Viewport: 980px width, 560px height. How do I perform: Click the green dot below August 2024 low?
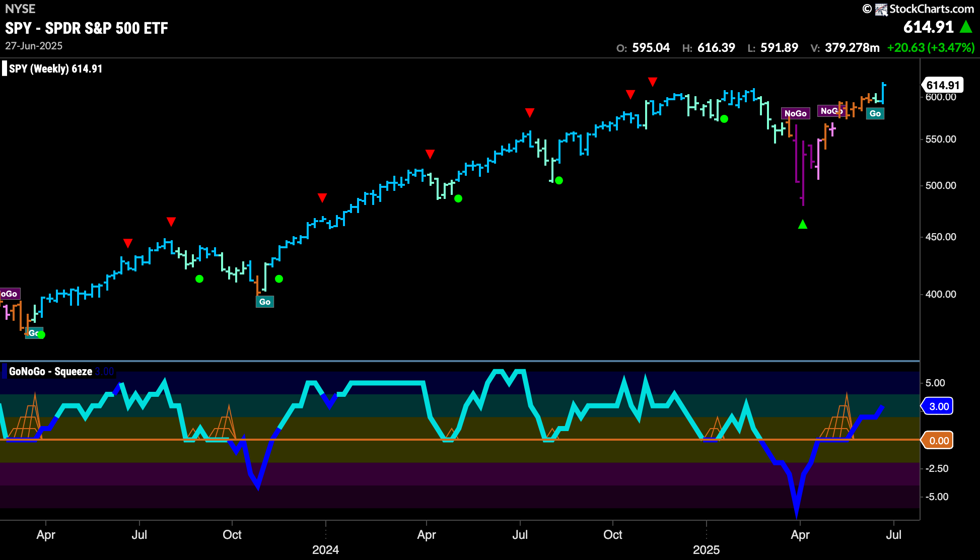[x=559, y=180]
